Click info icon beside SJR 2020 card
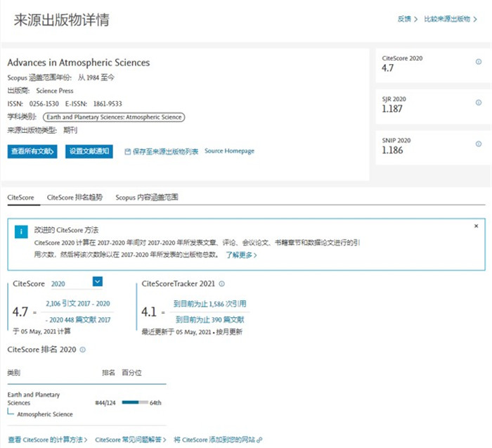This screenshot has width=492, height=448. coord(479,101)
